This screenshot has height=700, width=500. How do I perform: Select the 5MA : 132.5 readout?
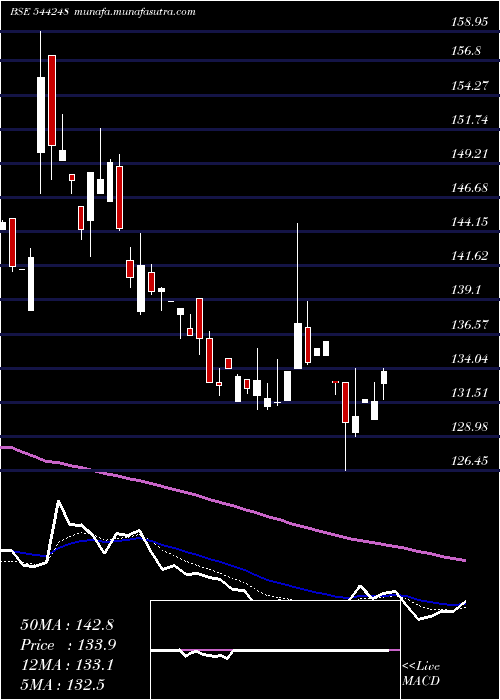63,685
